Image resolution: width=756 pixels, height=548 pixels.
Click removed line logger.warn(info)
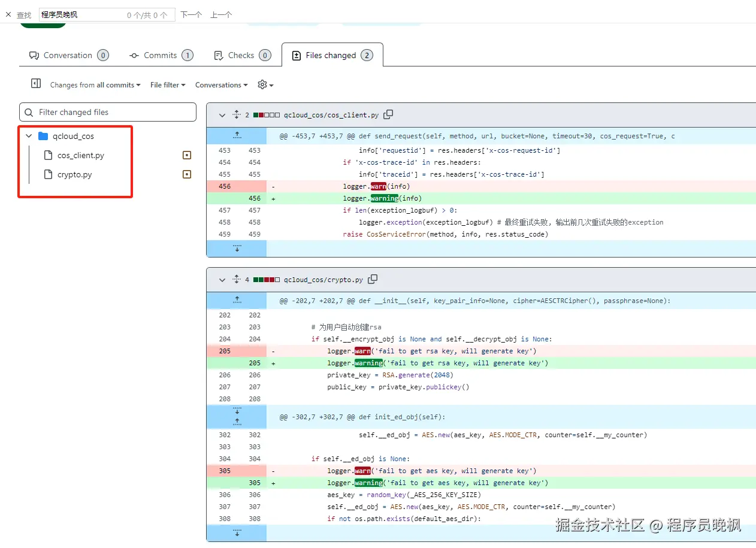pyautogui.click(x=376, y=186)
